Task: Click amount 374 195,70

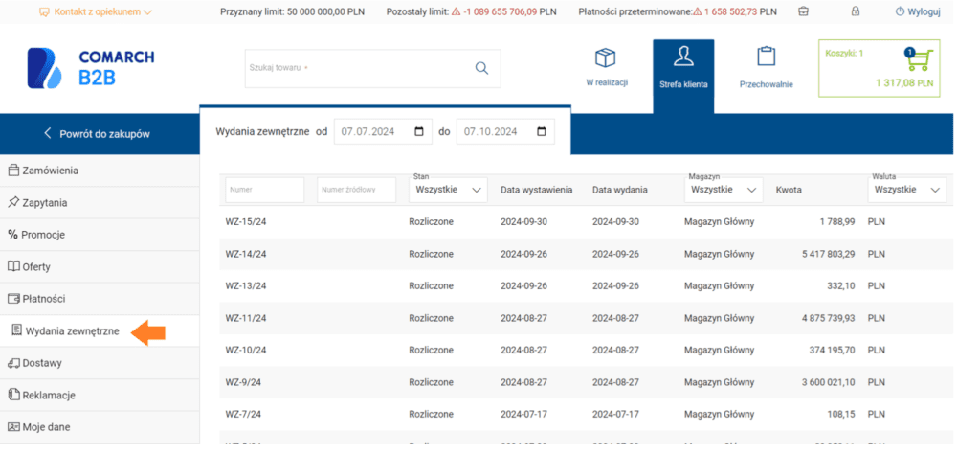Action: tap(832, 350)
